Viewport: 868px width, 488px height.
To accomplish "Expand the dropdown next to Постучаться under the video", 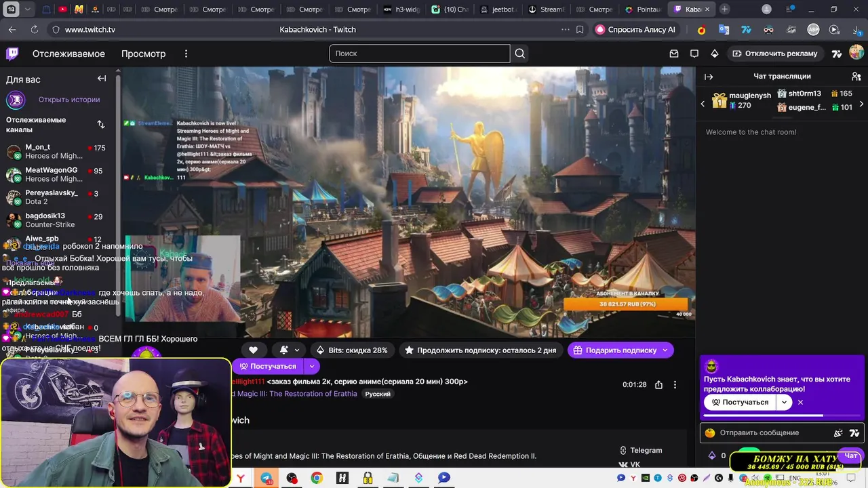I will [x=311, y=366].
